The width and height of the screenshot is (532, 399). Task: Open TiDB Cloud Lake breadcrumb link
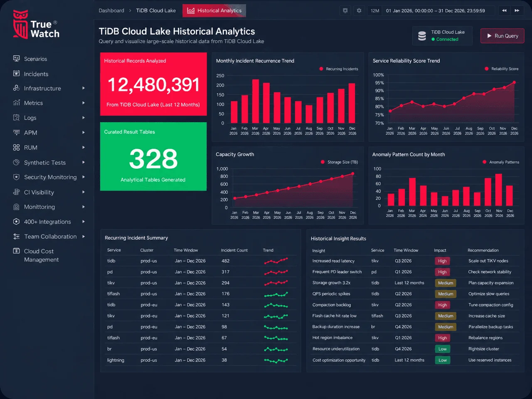pos(156,11)
